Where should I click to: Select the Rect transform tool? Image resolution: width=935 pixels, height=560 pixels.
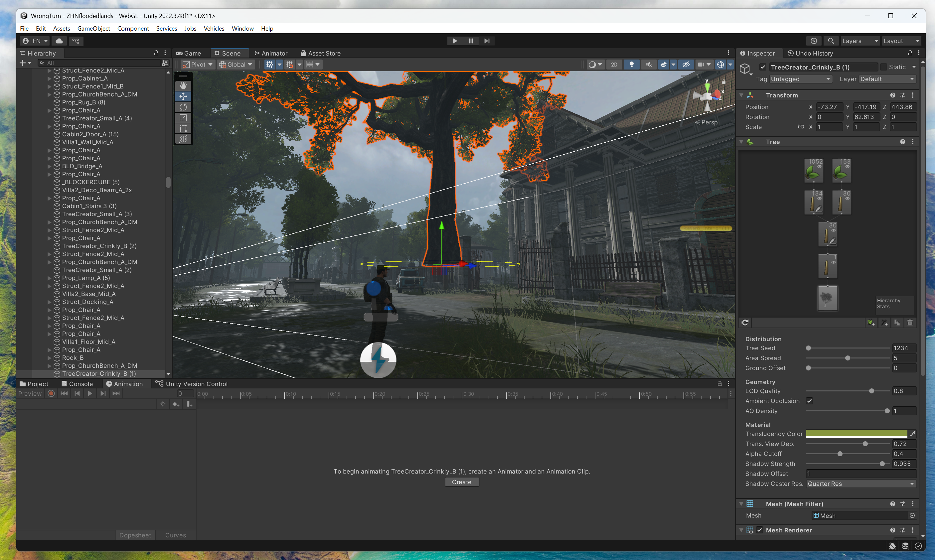click(x=183, y=128)
